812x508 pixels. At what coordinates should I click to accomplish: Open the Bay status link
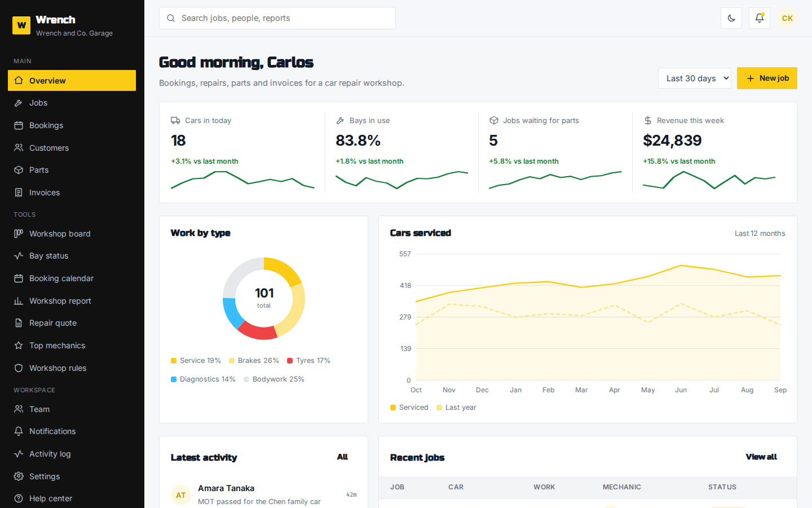tap(72, 256)
